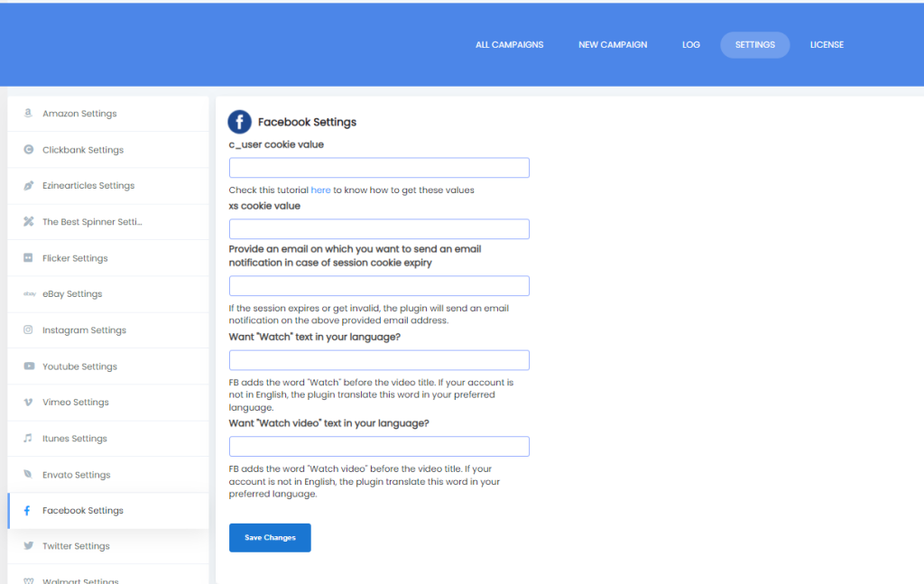Image resolution: width=924 pixels, height=584 pixels.
Task: Navigate to the LICENSE page
Action: pos(827,43)
